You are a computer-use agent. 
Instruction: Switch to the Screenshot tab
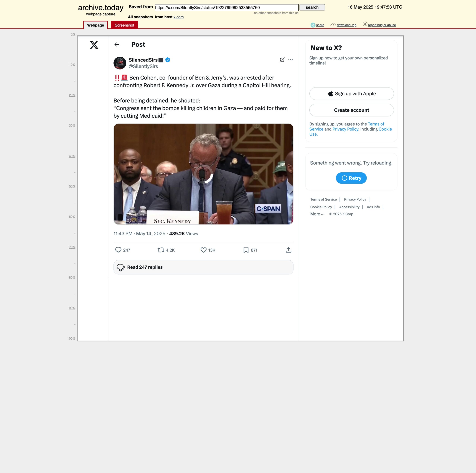click(x=124, y=25)
